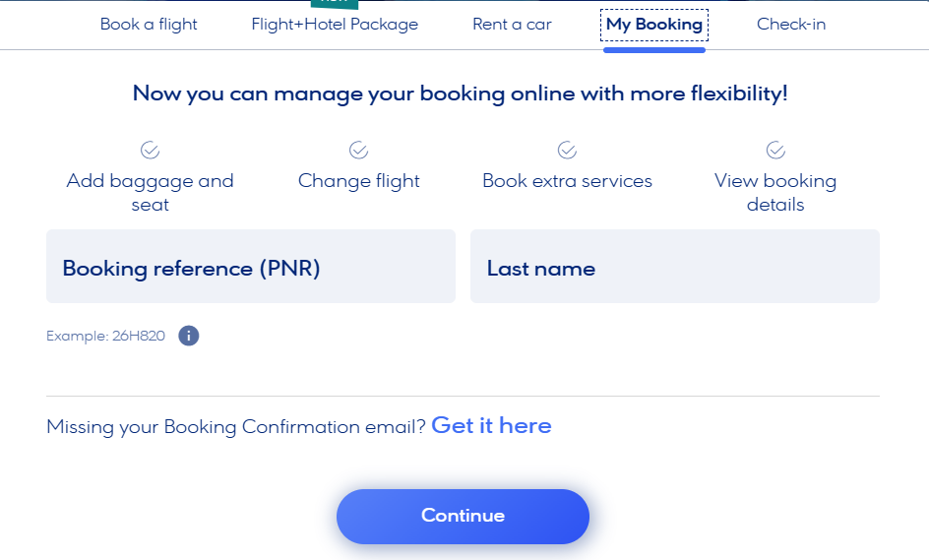
Task: Click the checkmark icon above Change flight
Action: pyautogui.click(x=358, y=150)
